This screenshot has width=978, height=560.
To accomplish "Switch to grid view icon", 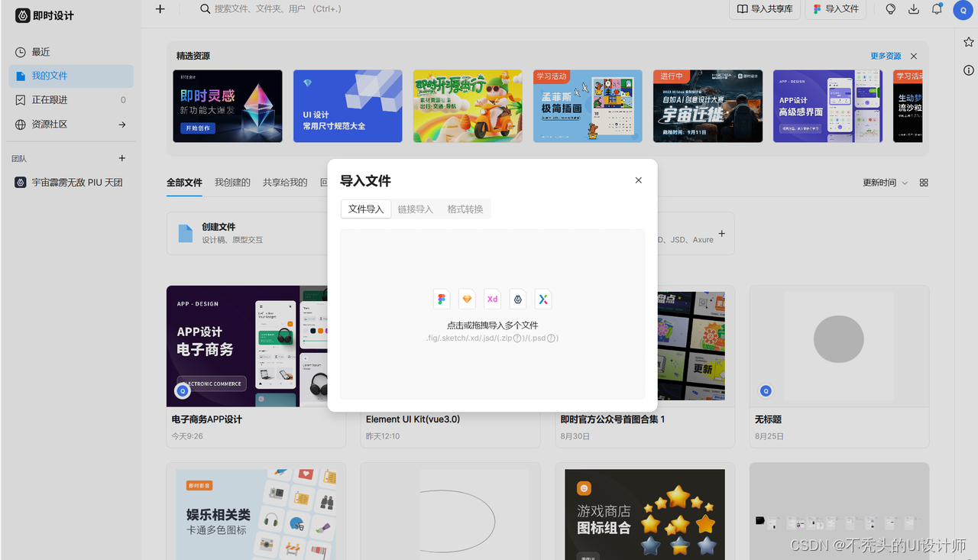I will click(924, 183).
